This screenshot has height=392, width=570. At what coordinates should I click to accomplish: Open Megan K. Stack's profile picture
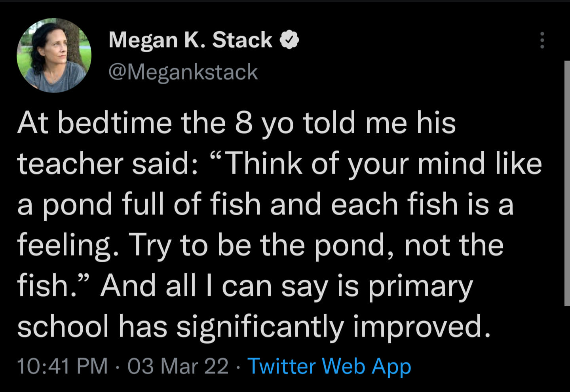[54, 55]
